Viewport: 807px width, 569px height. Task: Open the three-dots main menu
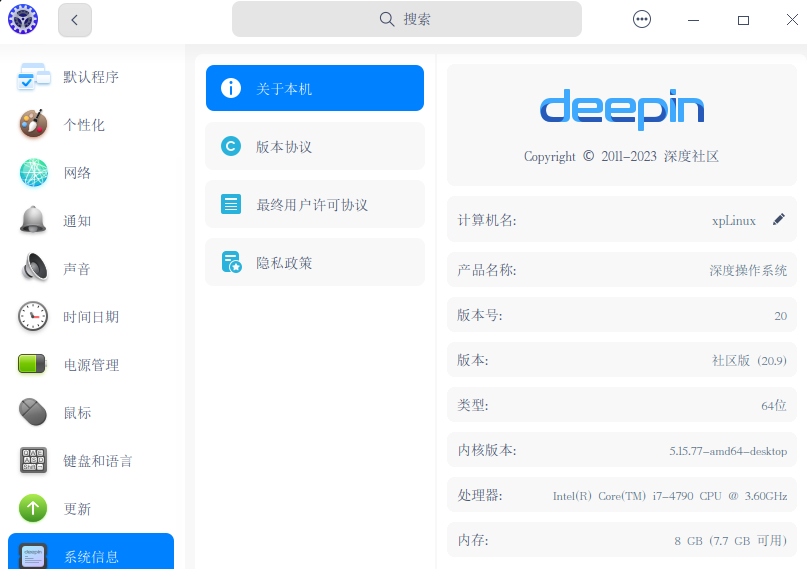click(641, 20)
